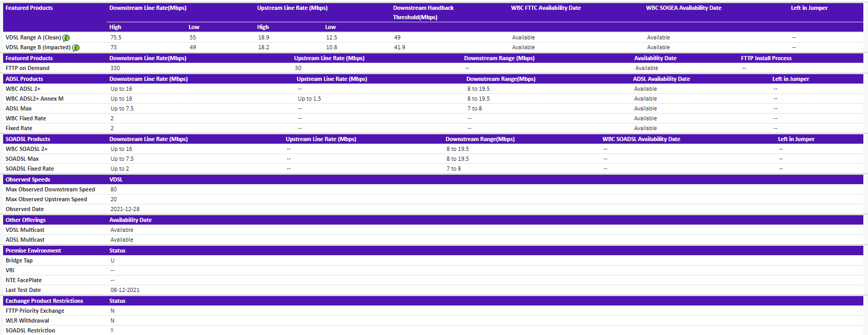
Task: Click the 'SOADSL Products' section header
Action: click(x=28, y=139)
